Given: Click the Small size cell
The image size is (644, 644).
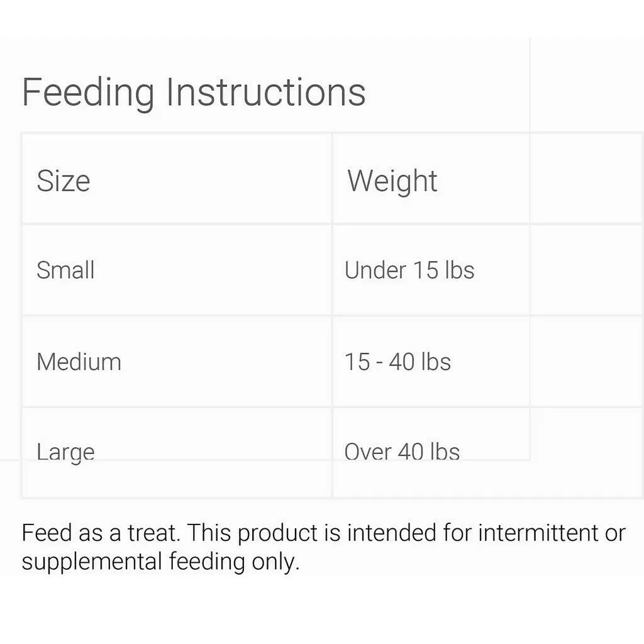Looking at the screenshot, I should click(177, 270).
